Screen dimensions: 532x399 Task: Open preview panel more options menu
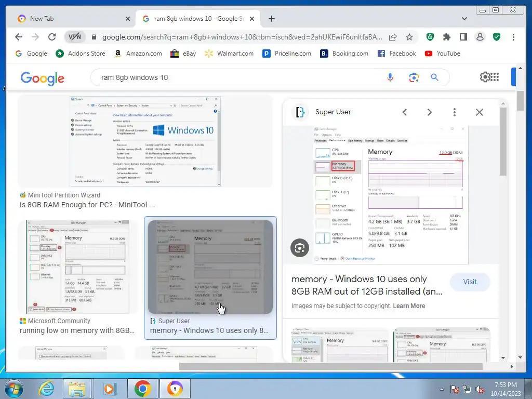click(x=454, y=112)
